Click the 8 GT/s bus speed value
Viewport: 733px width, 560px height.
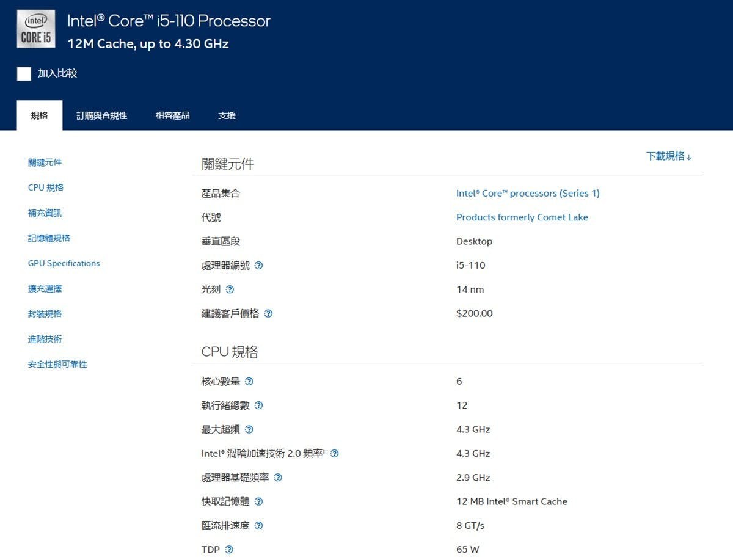tap(470, 526)
